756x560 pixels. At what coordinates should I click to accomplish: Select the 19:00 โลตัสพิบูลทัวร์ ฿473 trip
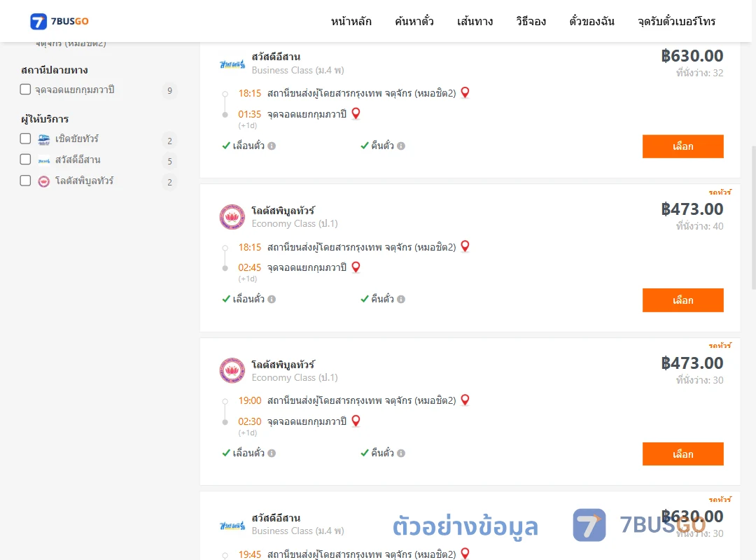click(682, 454)
